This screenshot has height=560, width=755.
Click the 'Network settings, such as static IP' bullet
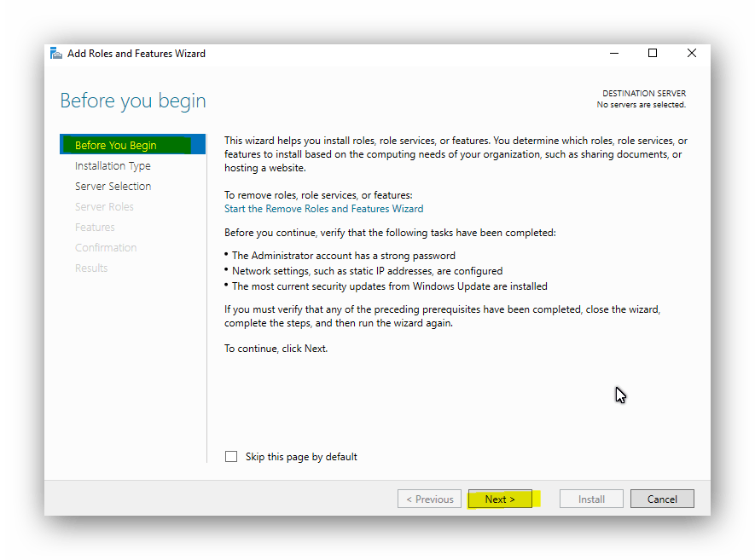[x=368, y=271]
